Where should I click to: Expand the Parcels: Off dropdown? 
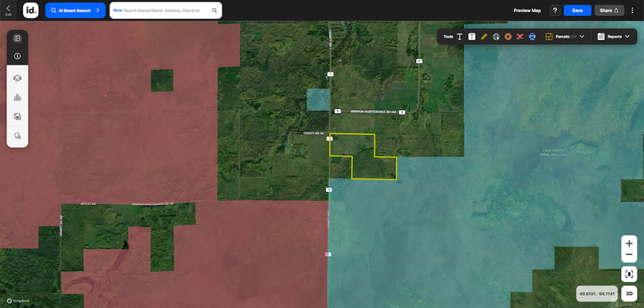[582, 37]
